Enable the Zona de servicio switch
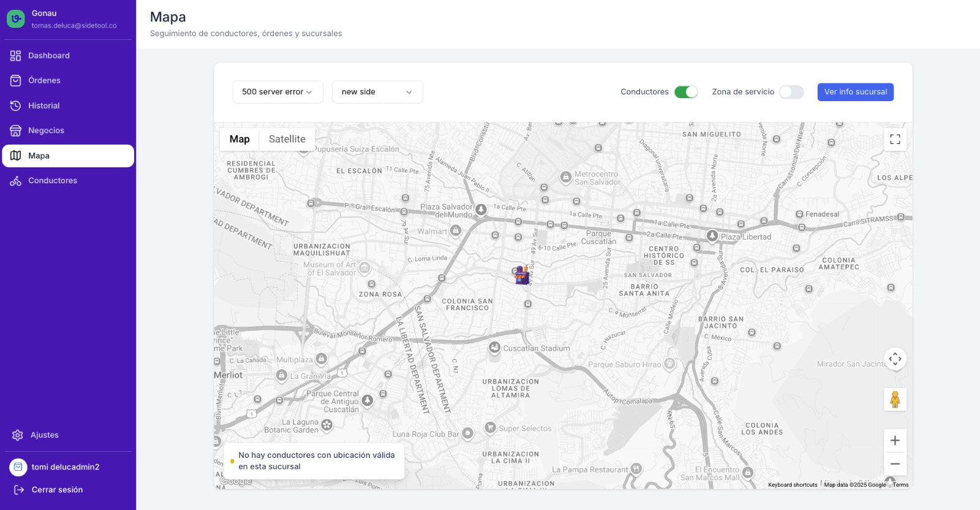The image size is (980, 510). pos(791,92)
